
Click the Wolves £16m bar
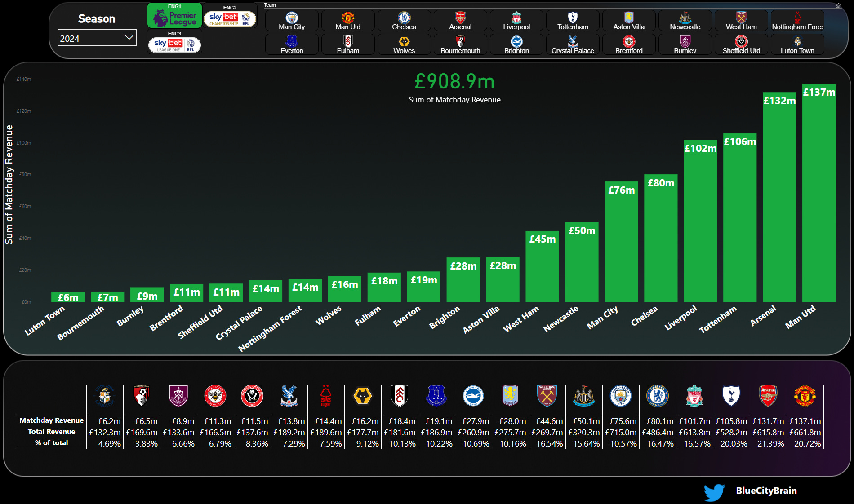click(x=345, y=289)
